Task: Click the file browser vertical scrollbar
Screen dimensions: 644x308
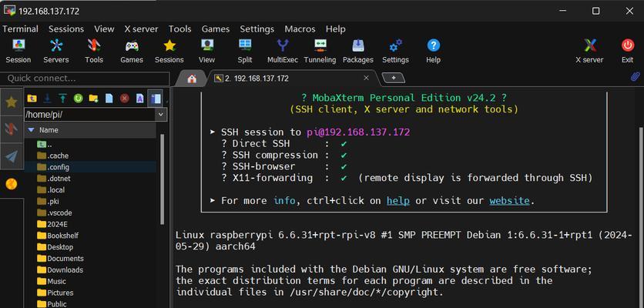Action: pos(162,179)
